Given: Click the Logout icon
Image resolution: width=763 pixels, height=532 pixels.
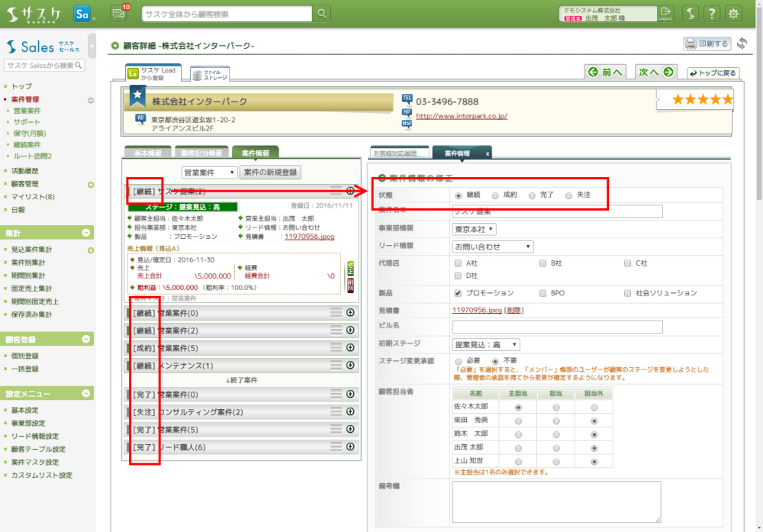Looking at the screenshot, I should (665, 14).
